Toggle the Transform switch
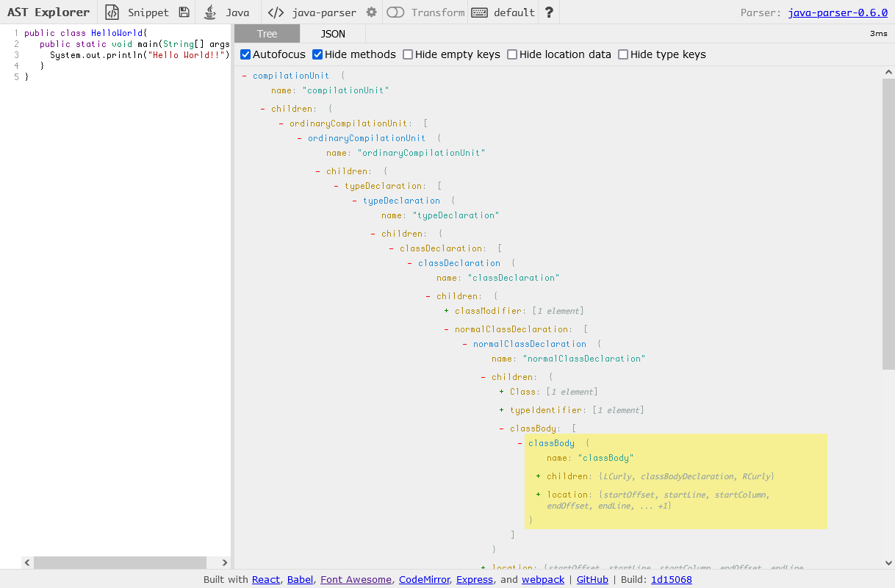Screen dimensions: 895x588 click(395, 12)
